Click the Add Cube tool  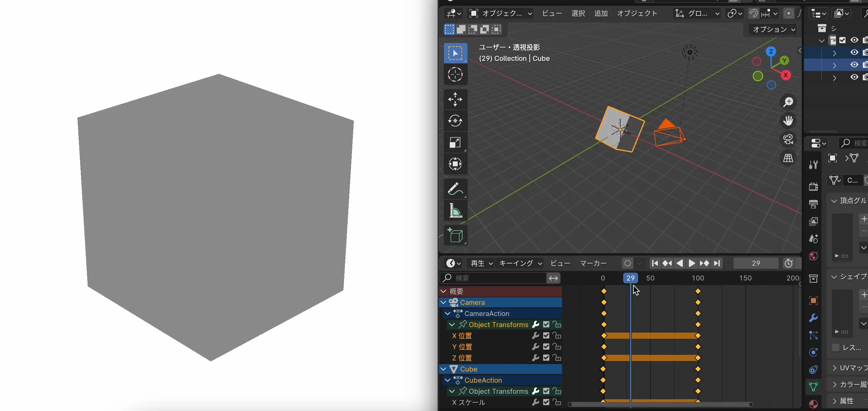[x=456, y=235]
